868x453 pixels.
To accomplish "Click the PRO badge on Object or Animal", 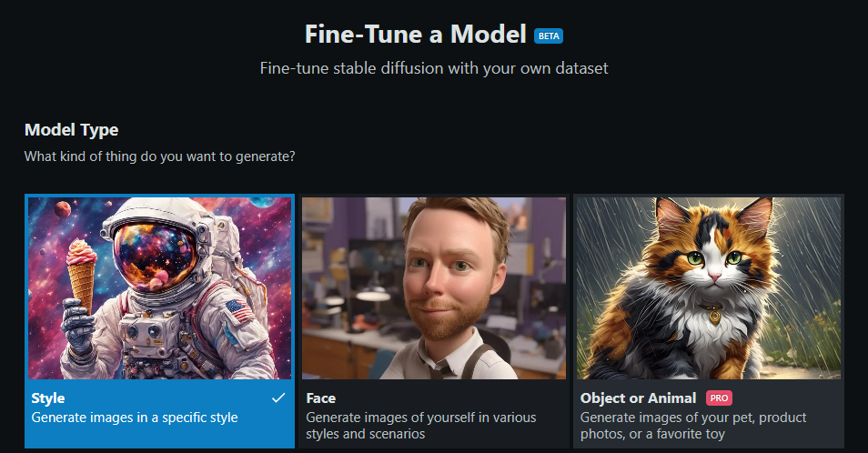I will click(x=719, y=398).
